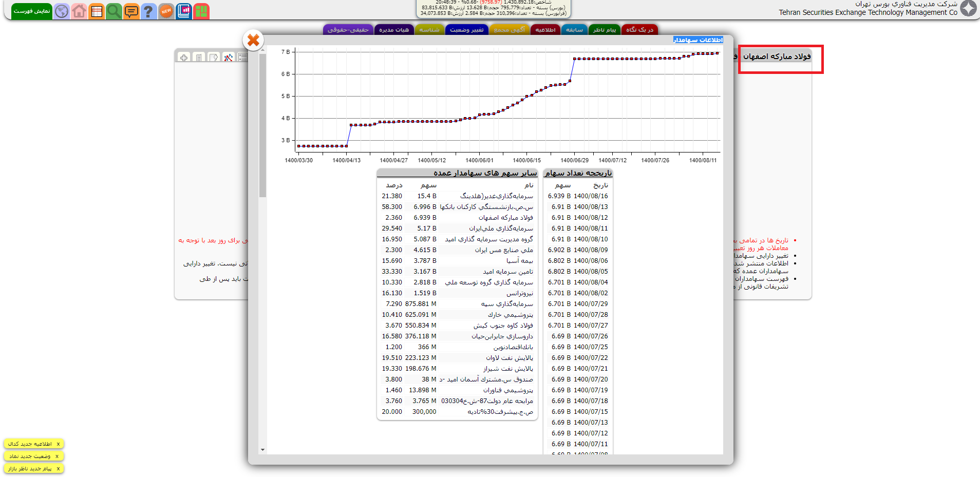Click the list icon in background panel toolbar

point(242,57)
